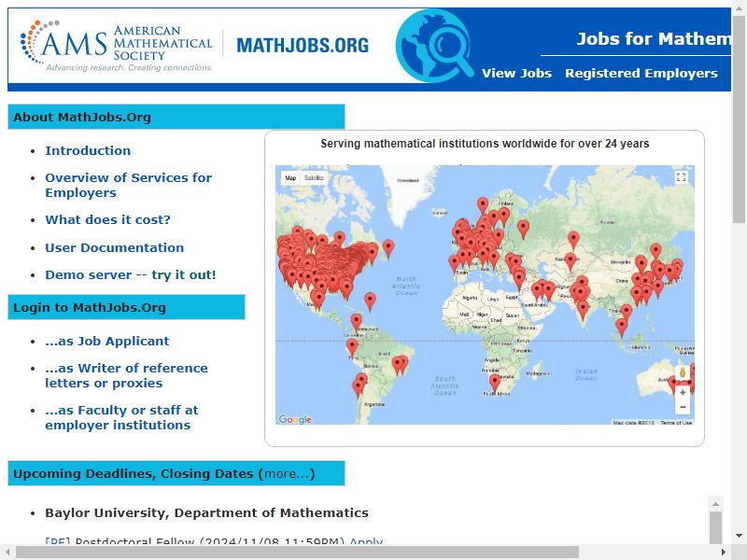
Task: Click the horizontal scrollbar left arrow
Action: pos(7,553)
